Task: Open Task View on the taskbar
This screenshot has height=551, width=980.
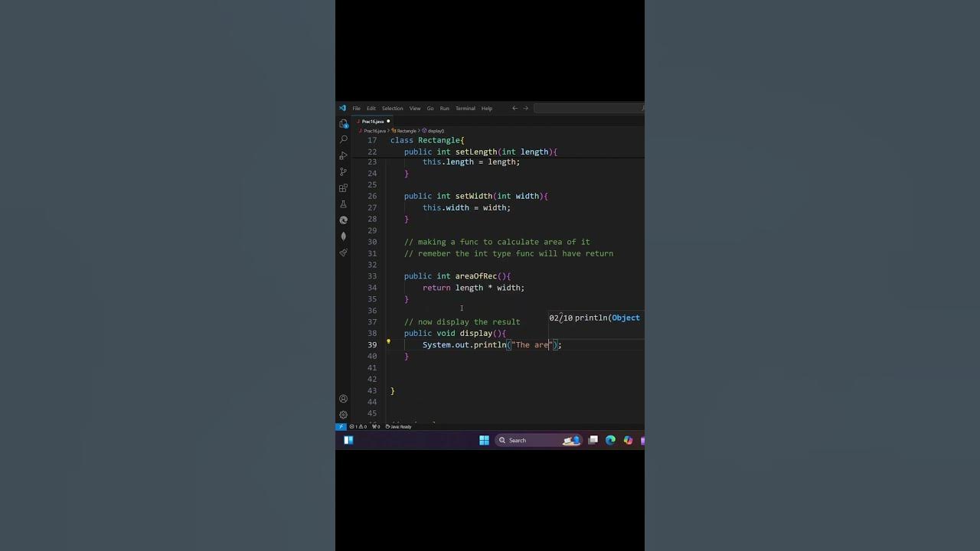Action: (593, 440)
